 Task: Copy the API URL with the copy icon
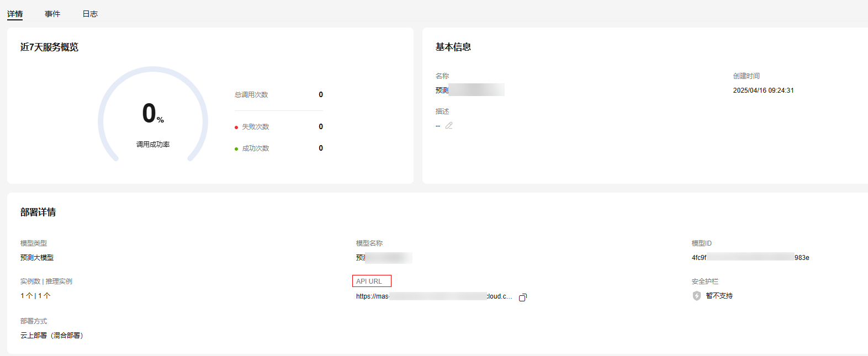click(x=523, y=297)
